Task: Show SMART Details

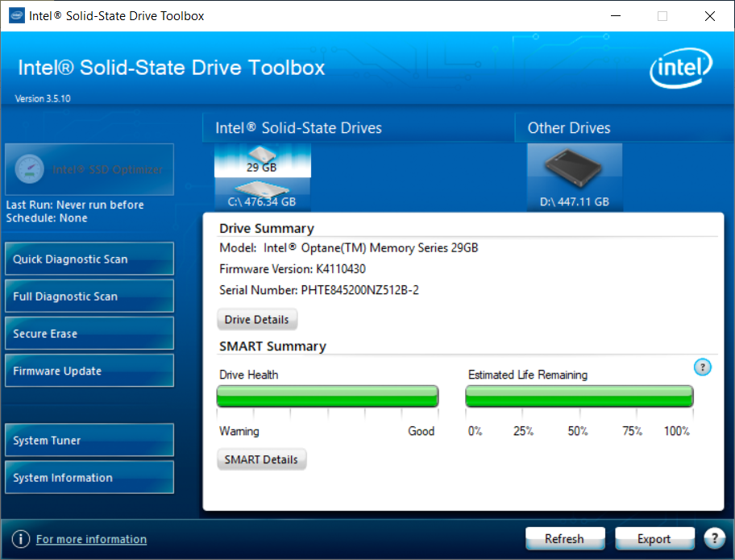Action: [262, 460]
